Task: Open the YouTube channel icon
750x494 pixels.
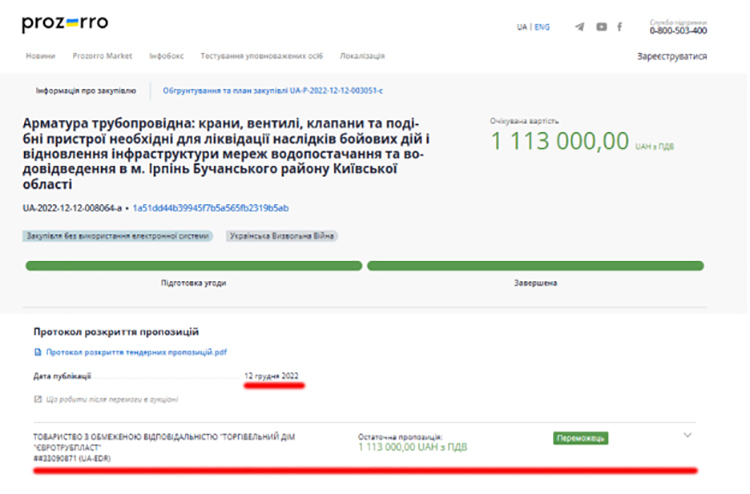Action: click(x=601, y=27)
